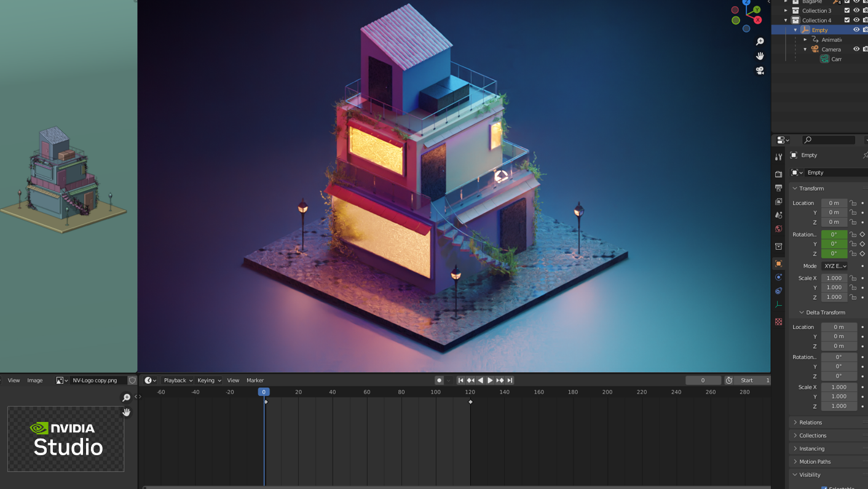The height and width of the screenshot is (489, 868).
Task: Click the Collection 3 icon in outliner
Action: 795,10
